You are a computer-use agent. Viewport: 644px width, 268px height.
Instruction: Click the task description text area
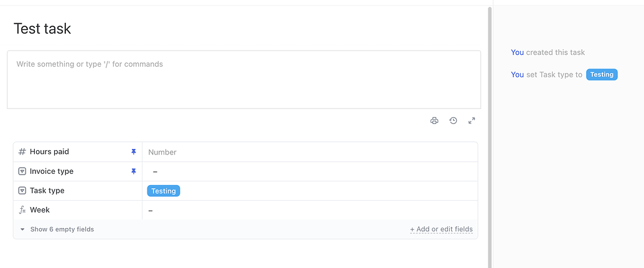244,80
